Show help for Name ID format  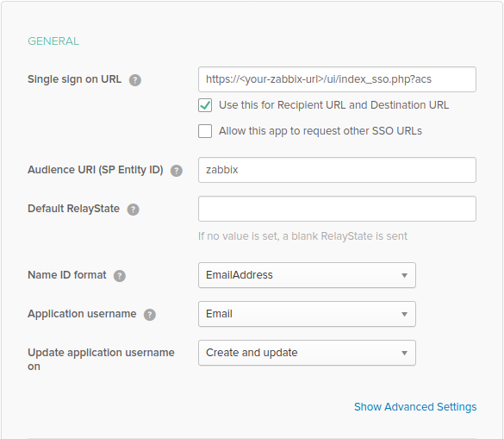(120, 276)
